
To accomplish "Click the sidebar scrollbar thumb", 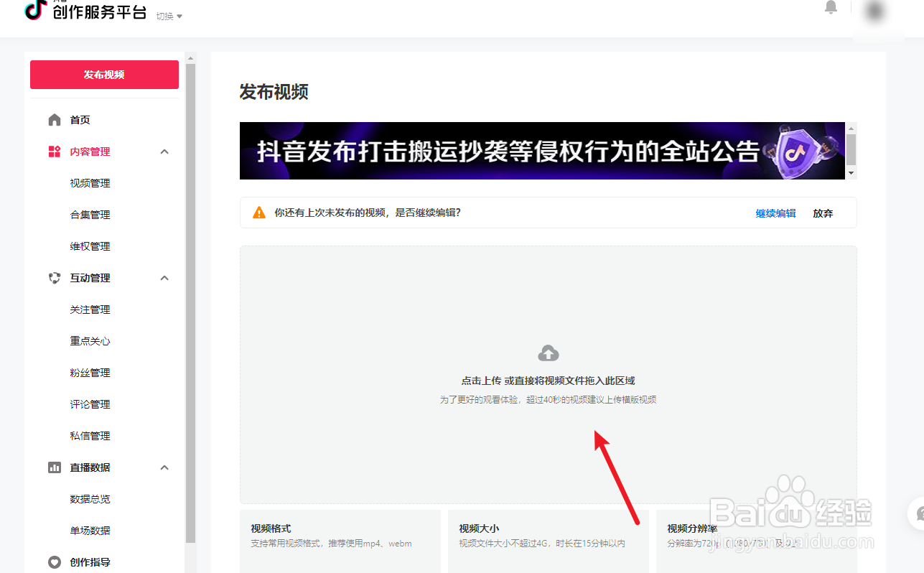I will (x=190, y=303).
